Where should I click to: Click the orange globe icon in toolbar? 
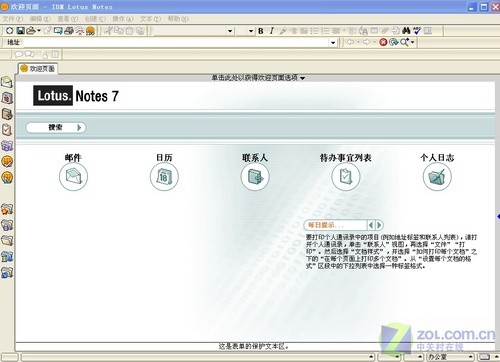pos(90,31)
